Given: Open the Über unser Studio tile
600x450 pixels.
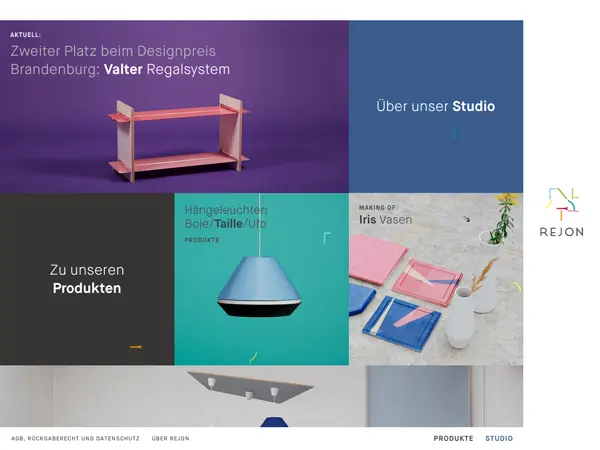Looking at the screenshot, I should point(436,106).
